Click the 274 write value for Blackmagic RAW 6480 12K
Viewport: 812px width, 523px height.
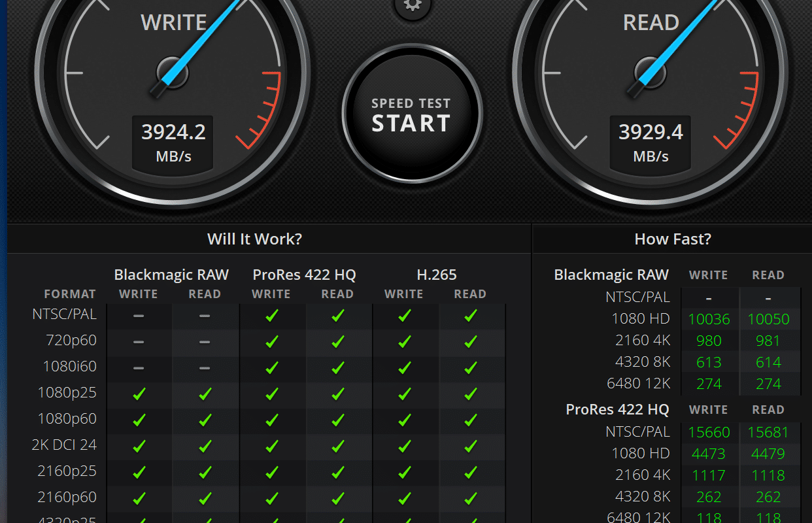(709, 384)
